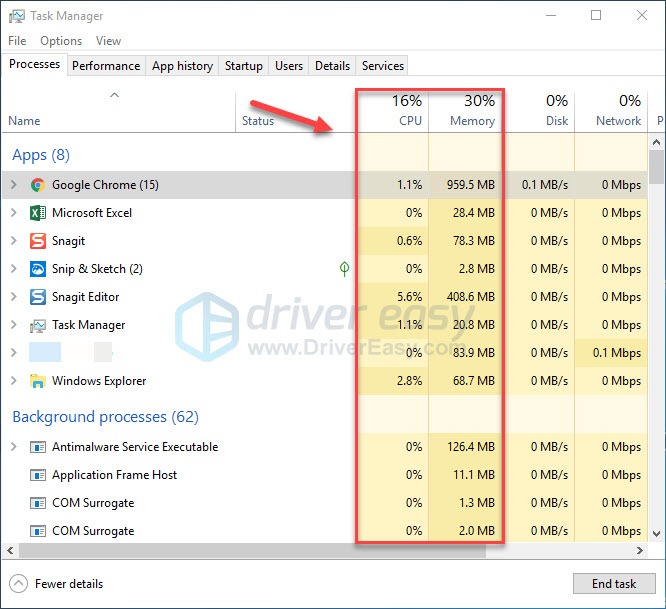Viewport: 666px width, 609px height.
Task: Collapse view with Fewer details toggle
Action: coord(57,584)
